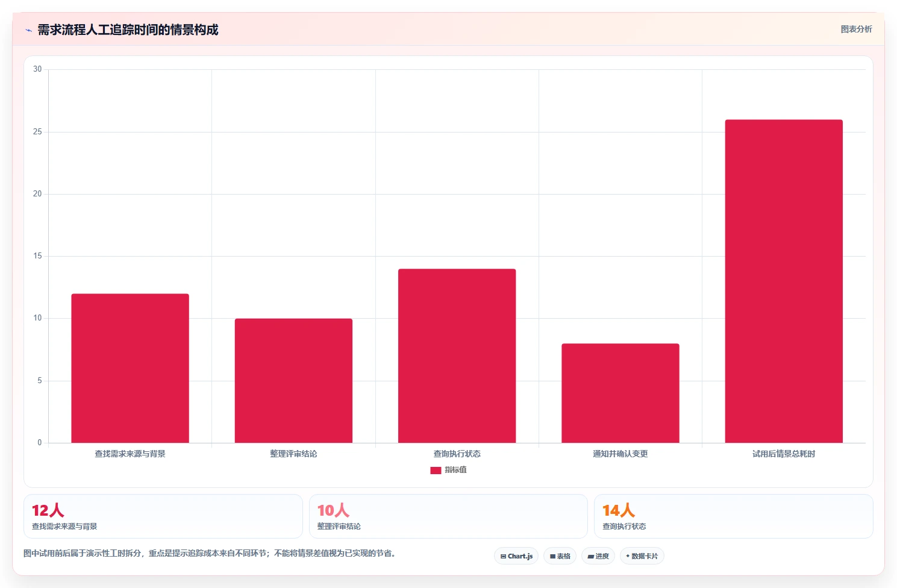Click the 表格 tag chip

[560, 556]
